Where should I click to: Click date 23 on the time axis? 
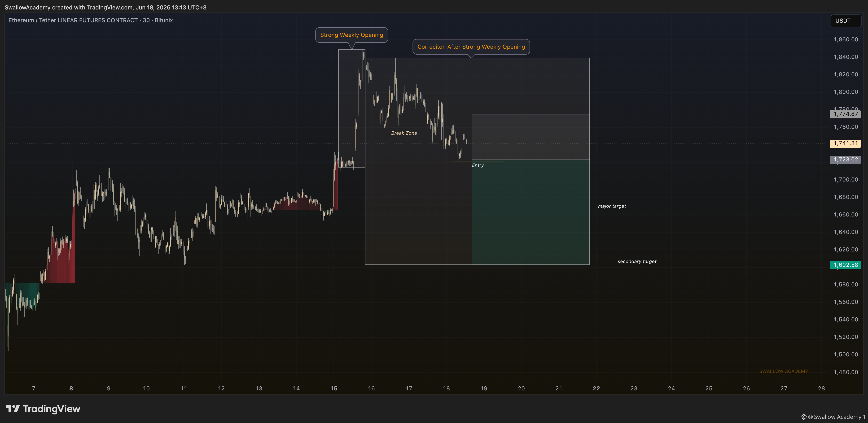pos(634,389)
